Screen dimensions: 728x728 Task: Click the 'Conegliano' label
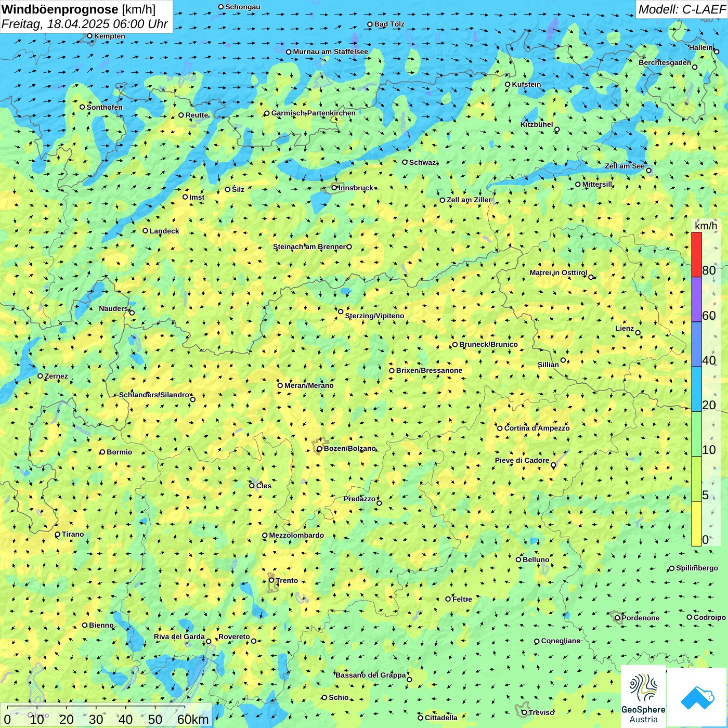(561, 641)
